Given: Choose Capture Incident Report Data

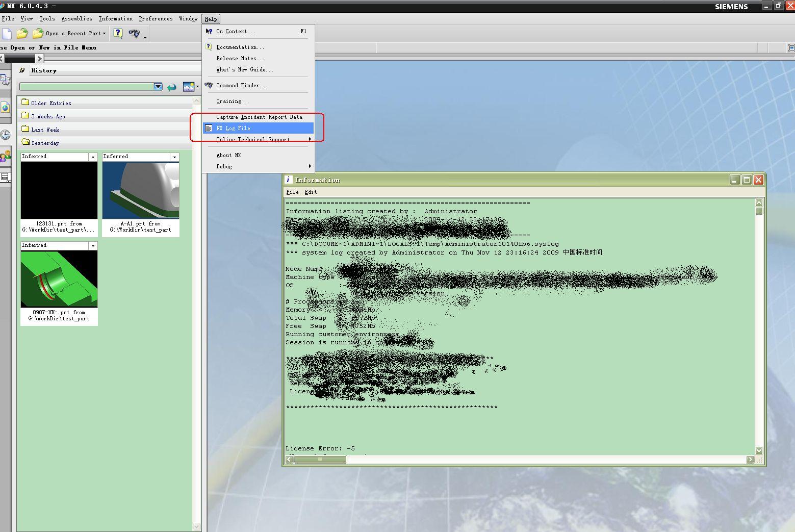Looking at the screenshot, I should coord(258,117).
